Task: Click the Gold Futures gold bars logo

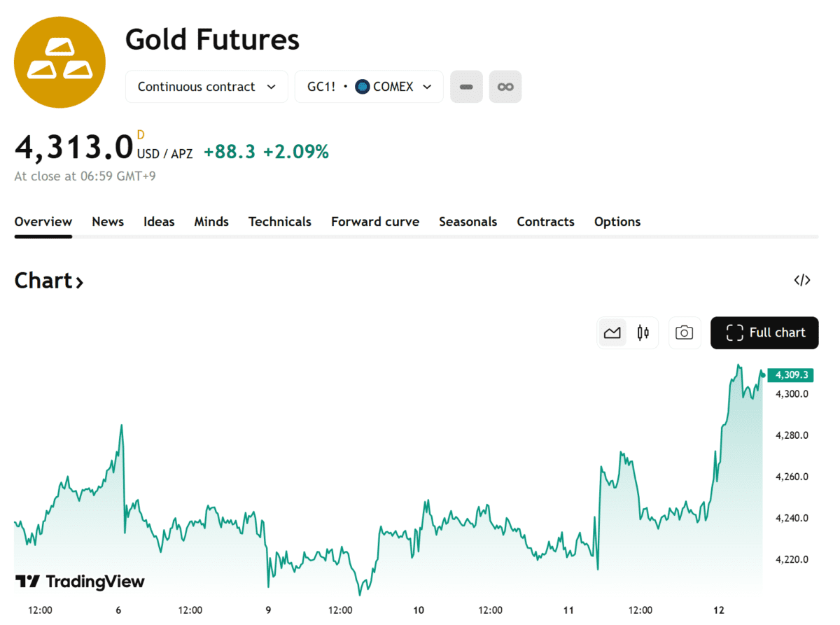Action: tap(59, 63)
